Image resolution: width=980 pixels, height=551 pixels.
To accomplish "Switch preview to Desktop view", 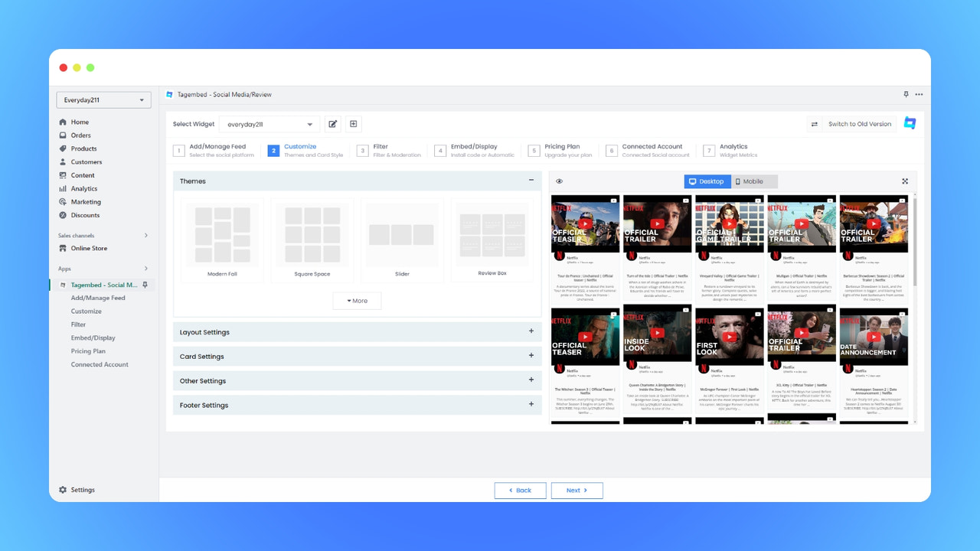I will [x=707, y=181].
